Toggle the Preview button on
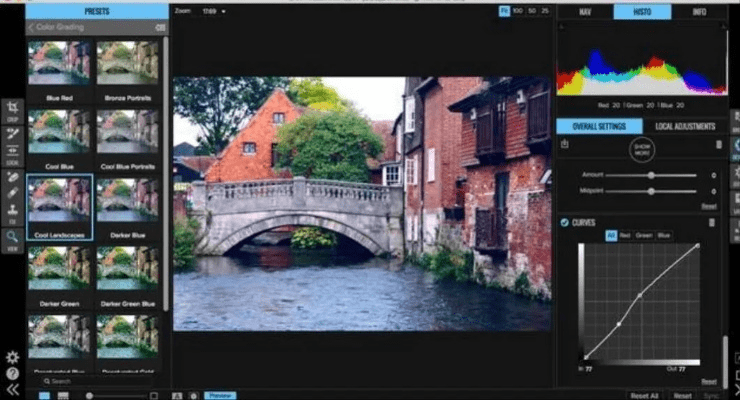Screen dimensions: 740x400 click(x=220, y=395)
